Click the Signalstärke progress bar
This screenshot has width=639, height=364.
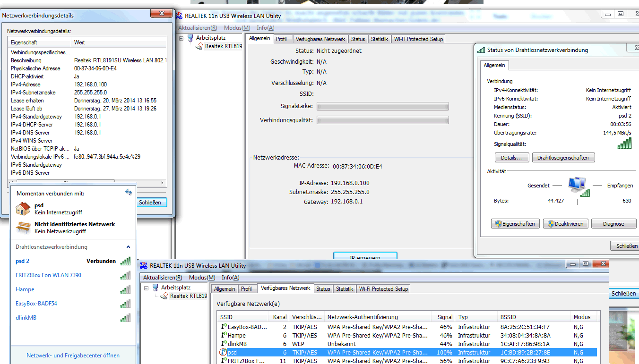coord(382,107)
